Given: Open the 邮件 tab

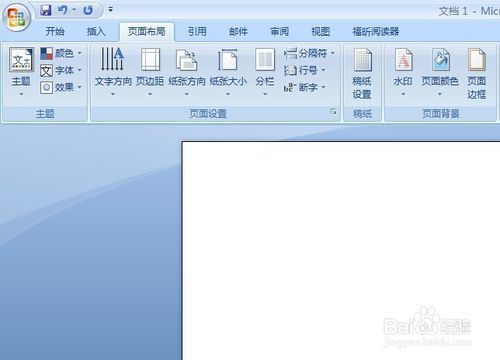Looking at the screenshot, I should click(238, 32).
